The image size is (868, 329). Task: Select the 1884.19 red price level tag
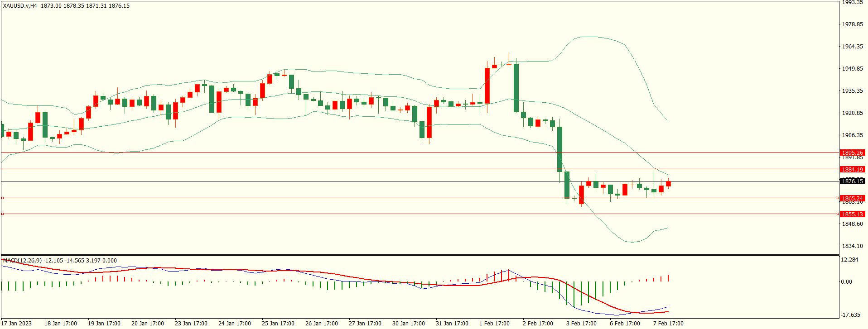(852, 170)
